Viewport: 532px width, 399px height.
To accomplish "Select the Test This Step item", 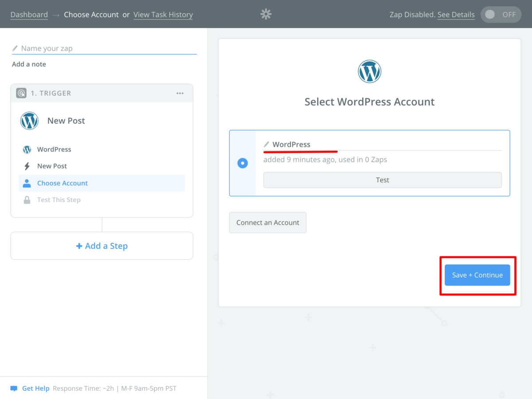I will 102,200.
